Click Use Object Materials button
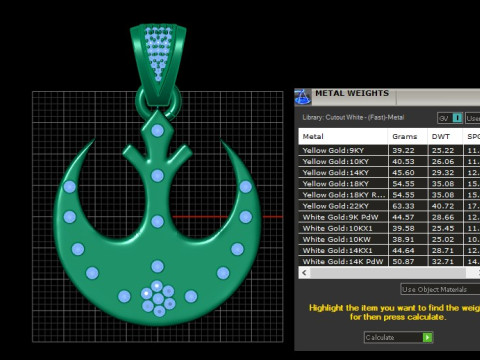480x360 pixels. [x=440, y=289]
